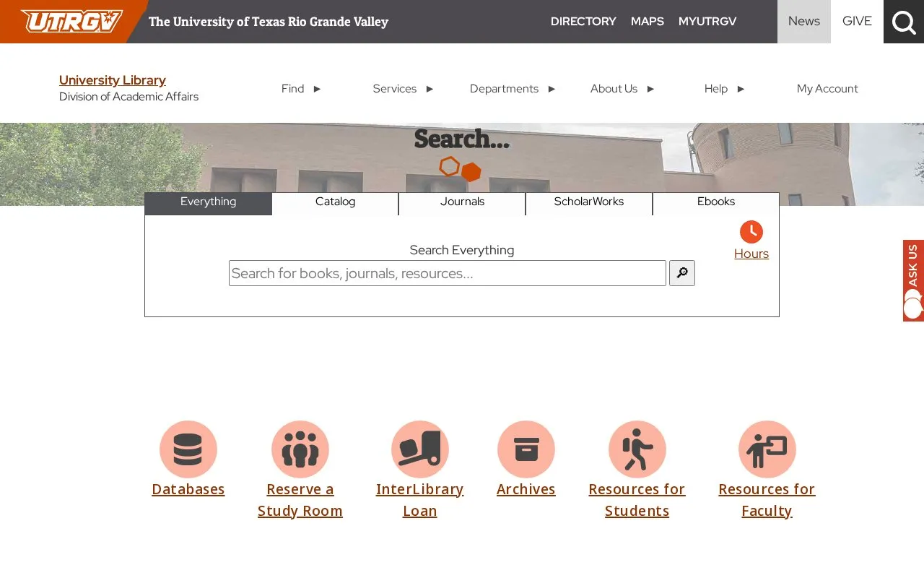This screenshot has height=578, width=924.
Task: Switch to the Journals tab
Action: [x=462, y=204]
